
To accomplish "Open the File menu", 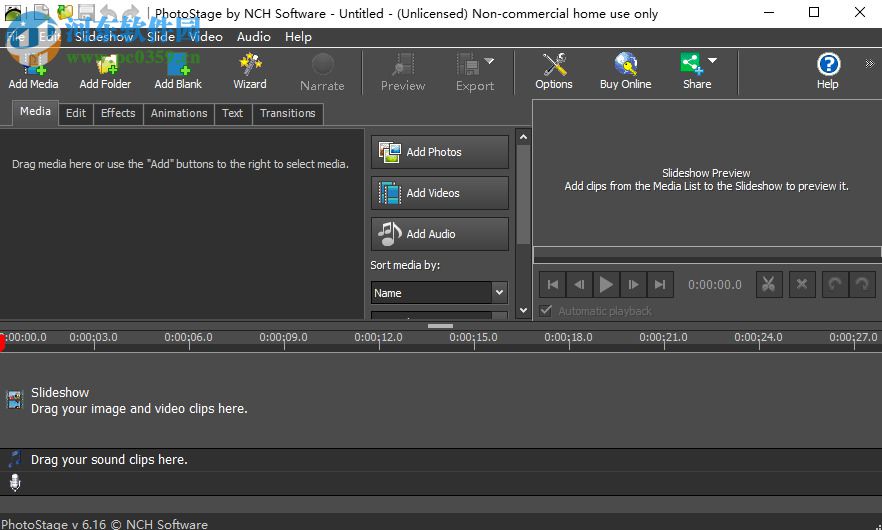I will 16,37.
